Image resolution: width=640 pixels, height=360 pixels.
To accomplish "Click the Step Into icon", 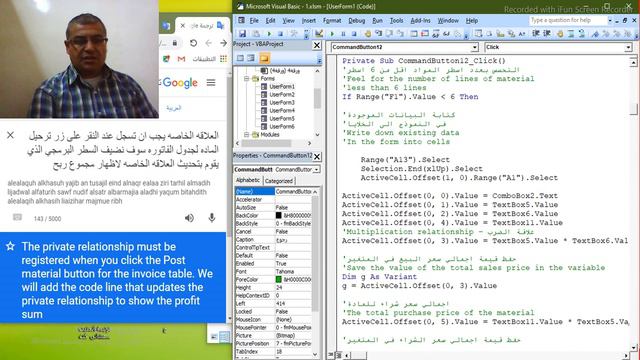I will [379, 34].
